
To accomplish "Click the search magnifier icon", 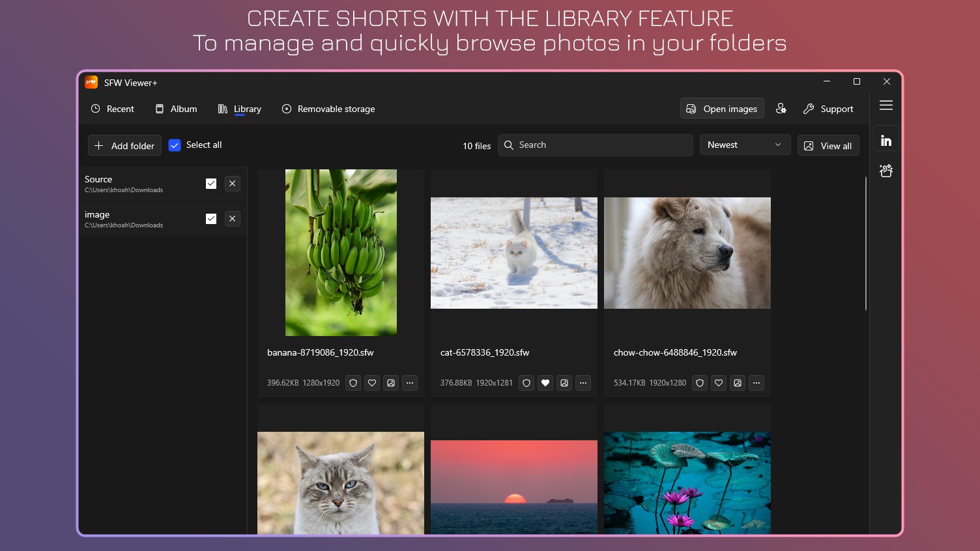I will click(x=509, y=145).
